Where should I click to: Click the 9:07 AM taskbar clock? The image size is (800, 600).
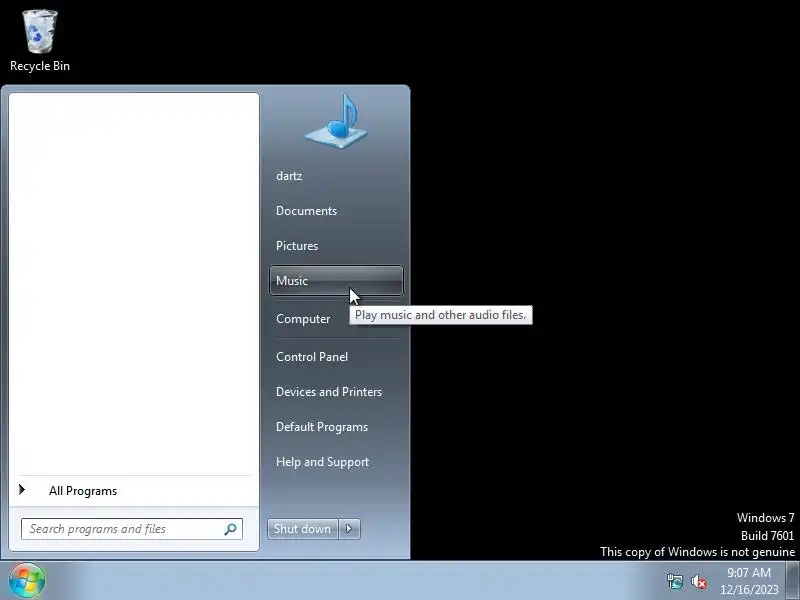[749, 581]
